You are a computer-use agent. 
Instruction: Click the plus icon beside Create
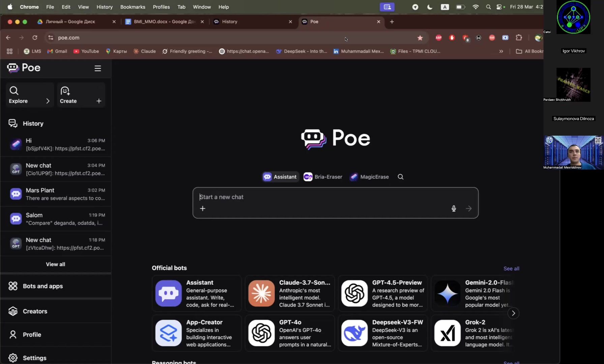tap(99, 101)
